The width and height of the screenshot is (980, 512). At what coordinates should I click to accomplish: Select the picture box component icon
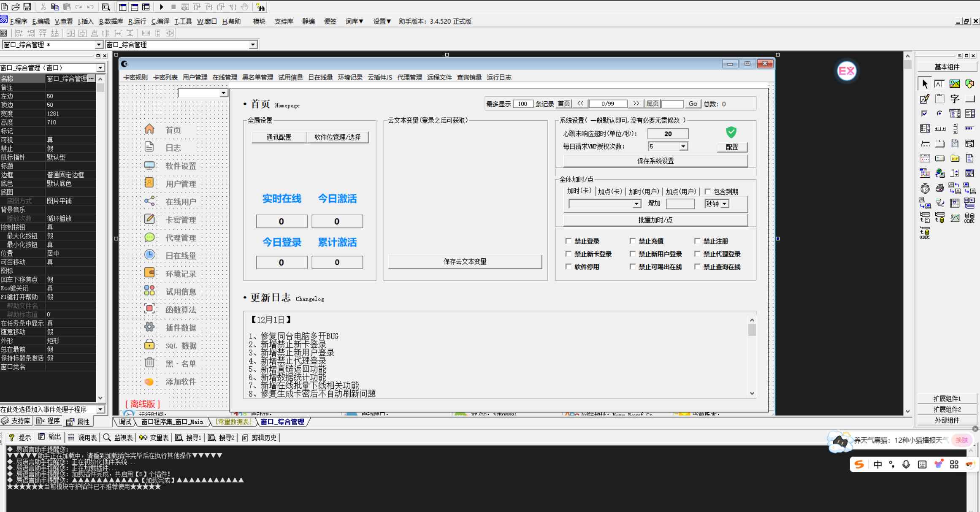click(x=955, y=84)
